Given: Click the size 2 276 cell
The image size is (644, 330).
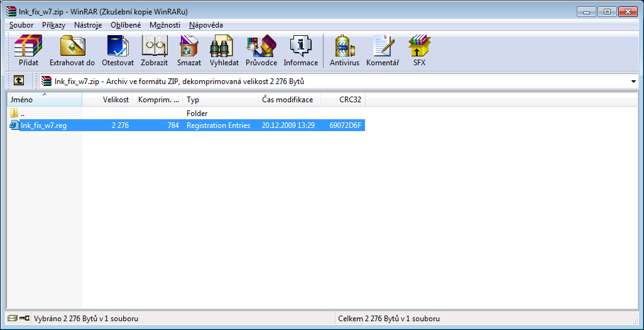Looking at the screenshot, I should (x=120, y=125).
